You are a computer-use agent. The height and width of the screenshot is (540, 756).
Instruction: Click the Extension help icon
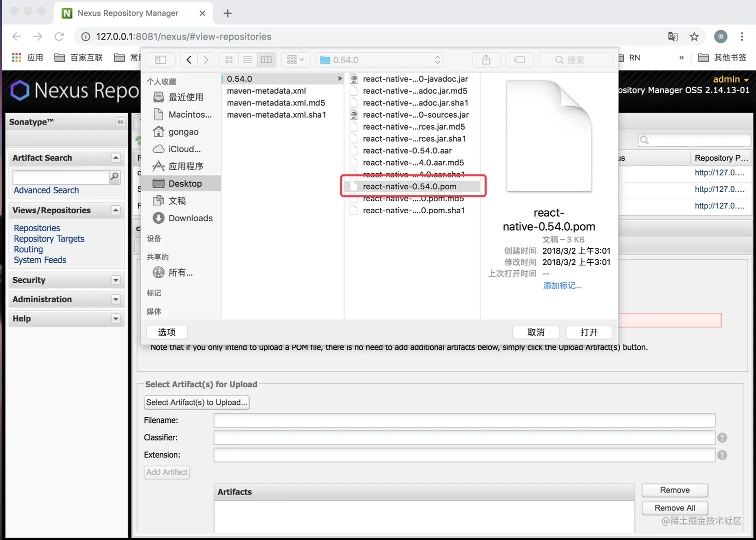click(722, 455)
